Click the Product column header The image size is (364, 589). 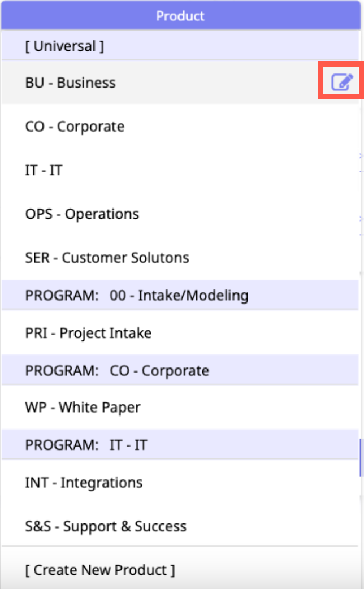180,16
